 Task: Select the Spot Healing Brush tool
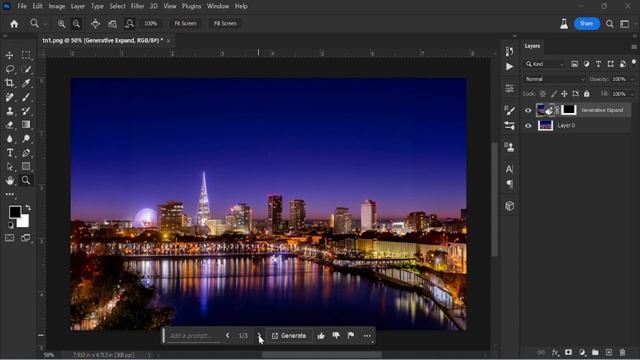(10, 97)
